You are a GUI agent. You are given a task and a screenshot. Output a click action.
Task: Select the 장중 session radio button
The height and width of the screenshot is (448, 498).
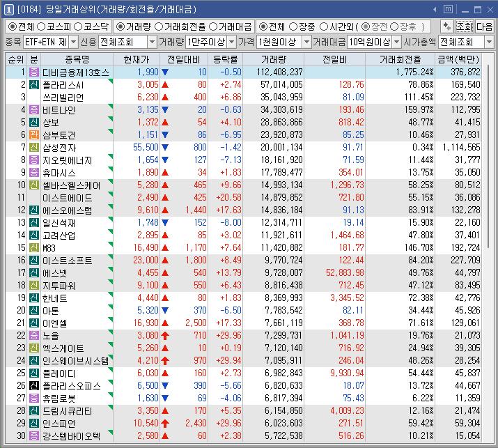[x=293, y=26]
